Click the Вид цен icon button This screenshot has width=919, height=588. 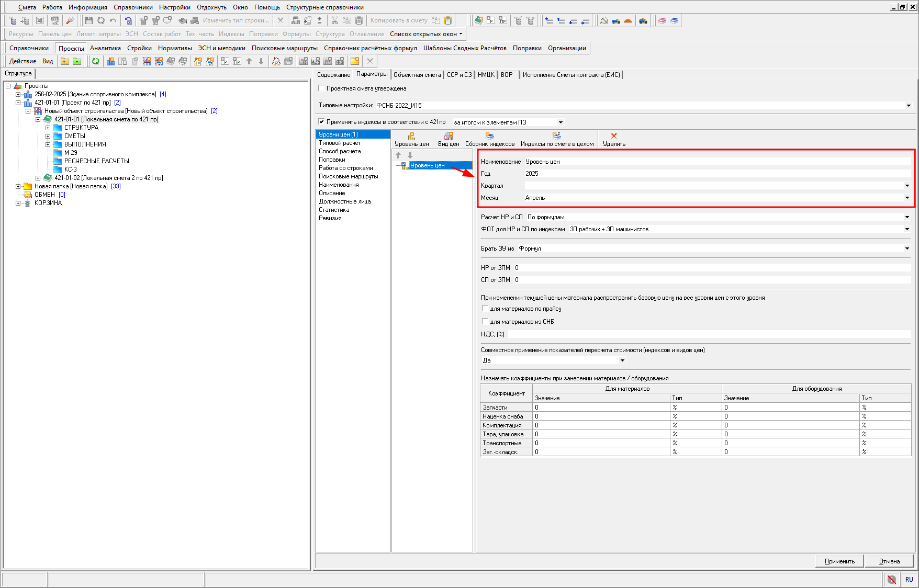click(x=448, y=139)
